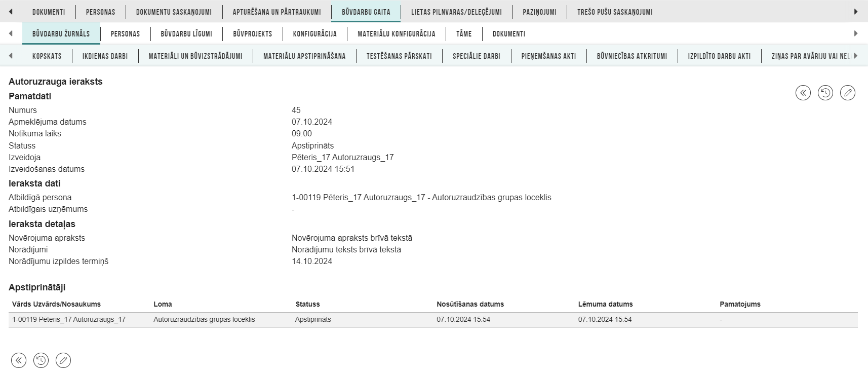Viewport: 868px width, 374px height.
Task: Open the bottom history clock icon
Action: (x=41, y=360)
